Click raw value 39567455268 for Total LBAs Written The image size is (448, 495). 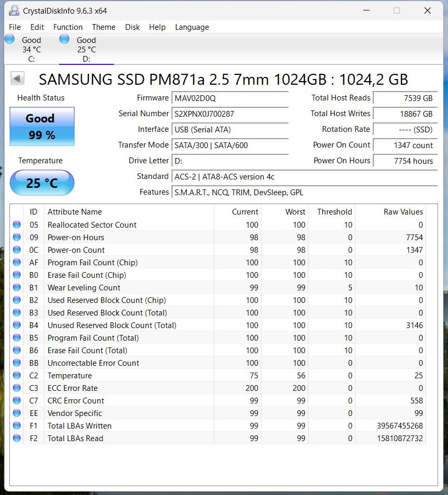pos(400,425)
